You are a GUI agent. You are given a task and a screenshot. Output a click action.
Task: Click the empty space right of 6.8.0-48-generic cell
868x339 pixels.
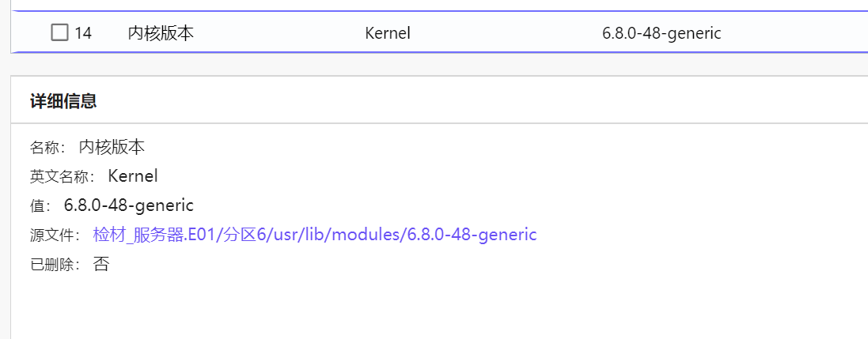tap(791, 33)
